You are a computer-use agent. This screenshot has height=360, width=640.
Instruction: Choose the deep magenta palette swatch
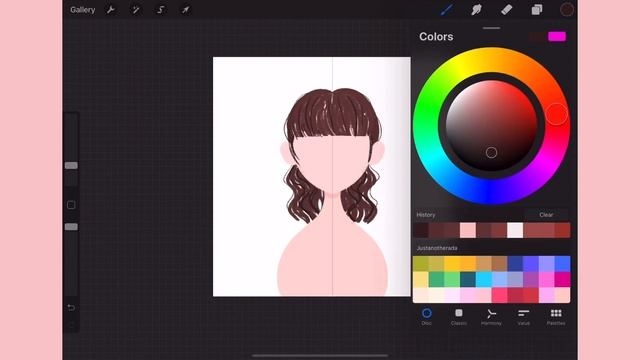pyautogui.click(x=562, y=280)
